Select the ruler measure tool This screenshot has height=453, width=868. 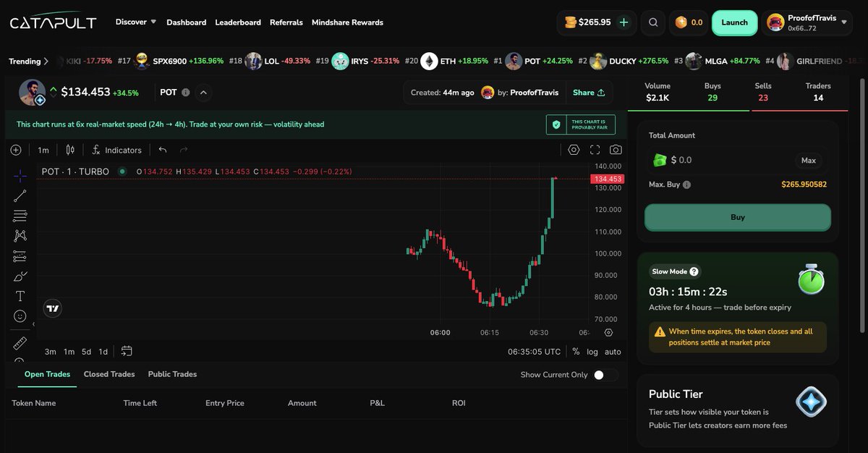[x=20, y=343]
